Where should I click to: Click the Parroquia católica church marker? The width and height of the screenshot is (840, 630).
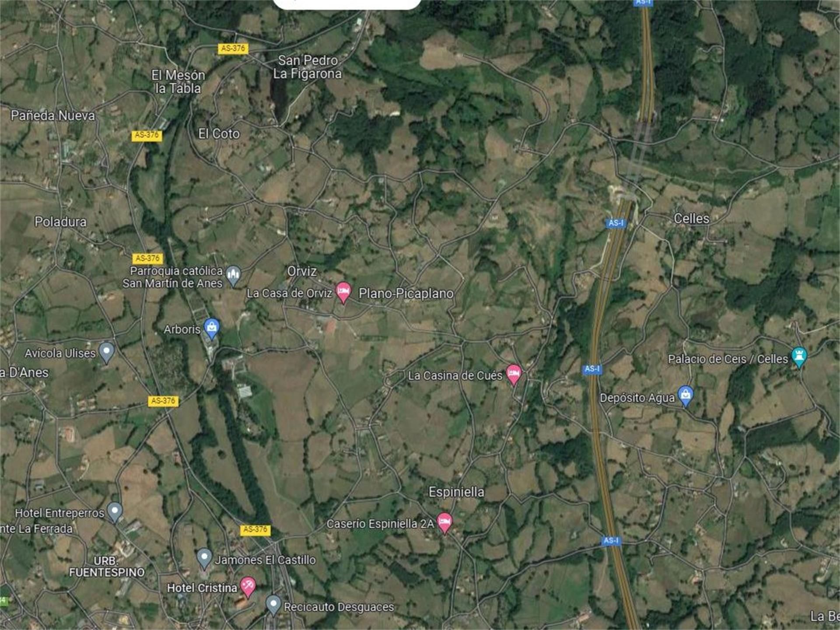coord(233,276)
